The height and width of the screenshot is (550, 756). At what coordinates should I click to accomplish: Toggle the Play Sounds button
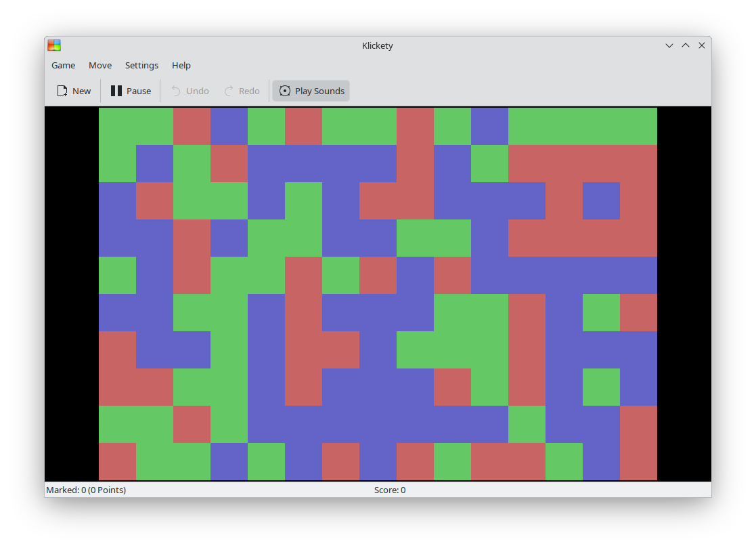[x=311, y=91]
